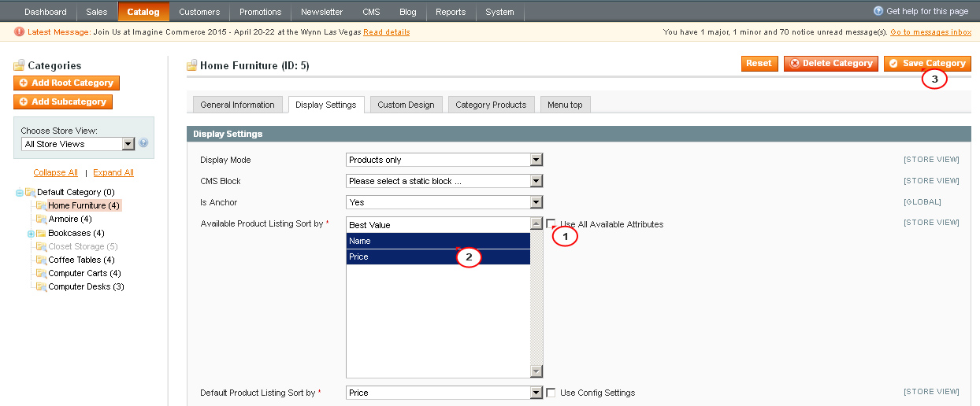Open the Display Mode dropdown

pyautogui.click(x=445, y=160)
